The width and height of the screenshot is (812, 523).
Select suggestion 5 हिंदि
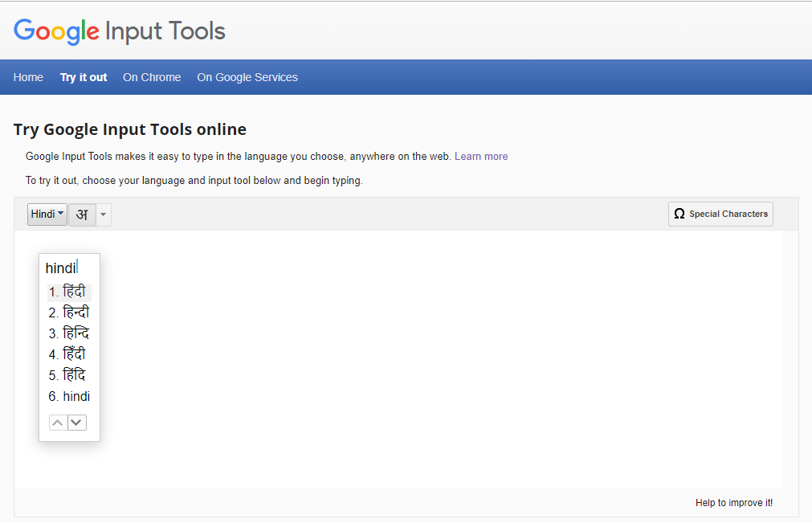point(69,375)
